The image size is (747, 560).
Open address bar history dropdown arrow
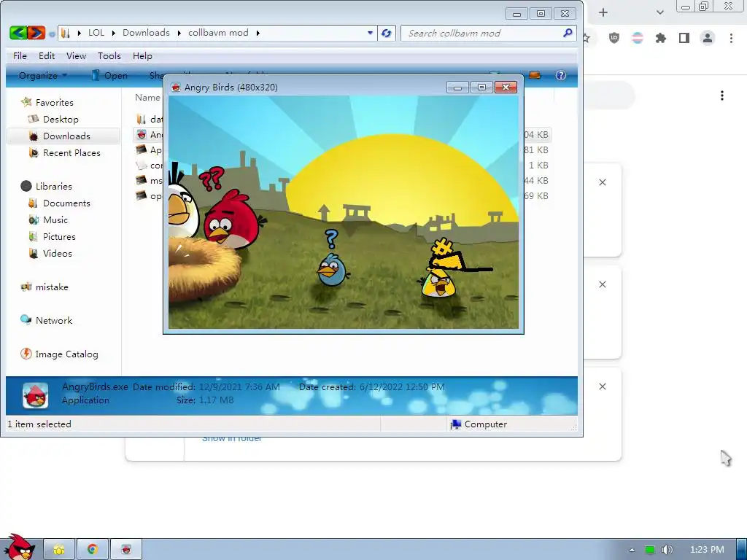(370, 33)
